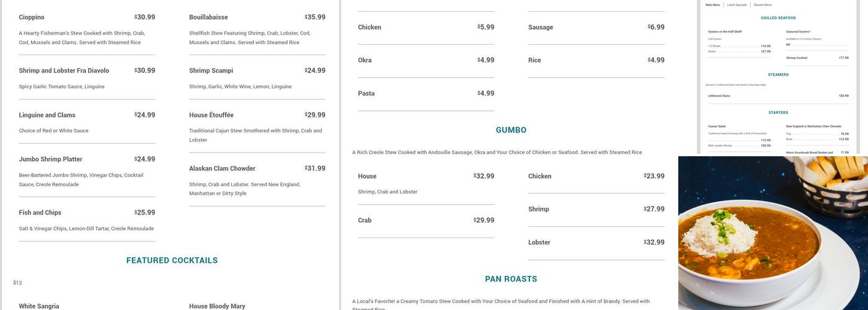Select the Bouillabaisse menu item

tap(208, 17)
